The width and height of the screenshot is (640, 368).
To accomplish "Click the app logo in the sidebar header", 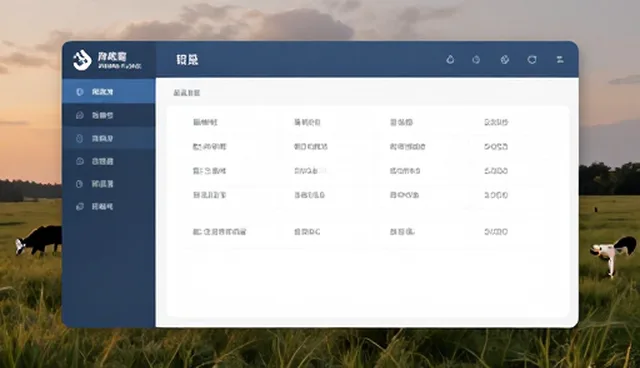I will (82, 60).
